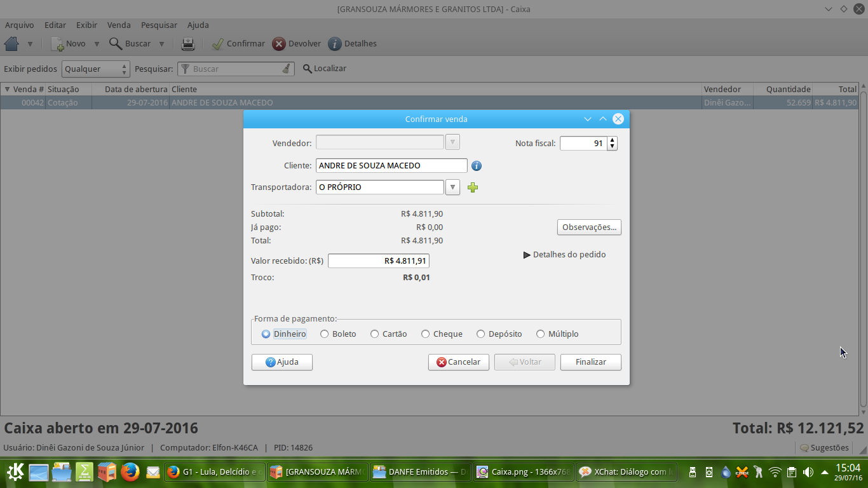Screen dimensions: 868x488
Task: Click Localizar magnifier button
Action: tap(324, 69)
